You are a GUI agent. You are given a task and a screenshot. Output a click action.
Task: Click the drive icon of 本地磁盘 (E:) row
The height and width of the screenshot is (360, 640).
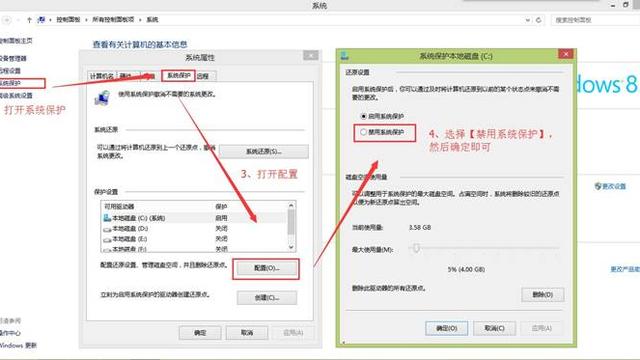click(107, 239)
